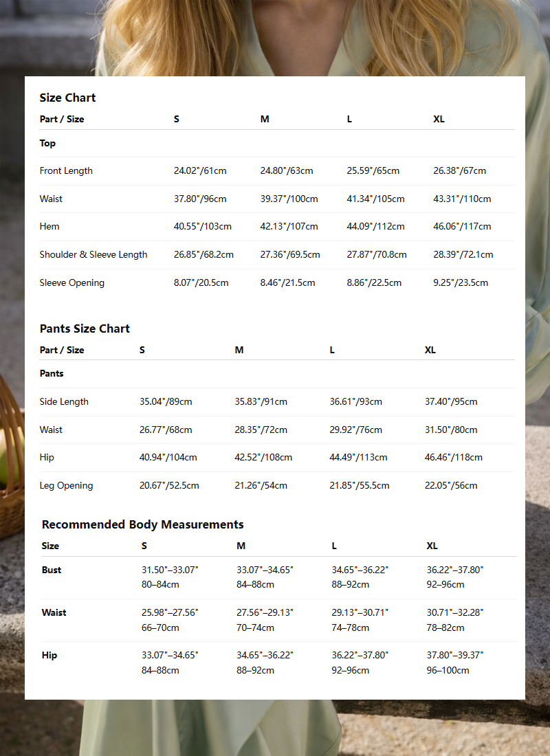The image size is (550, 756).
Task: Select the Side Length row label
Action: 64,401
